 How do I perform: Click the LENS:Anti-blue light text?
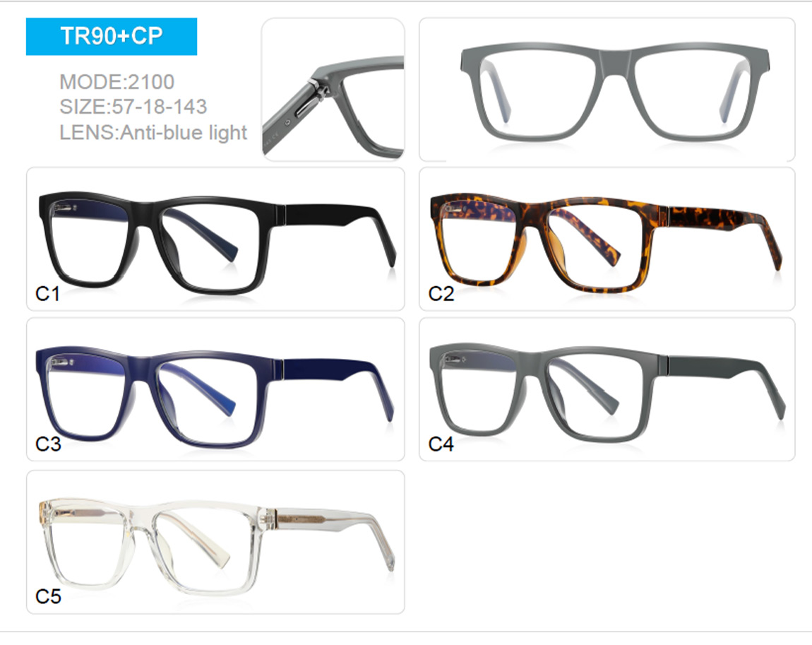pos(153,133)
